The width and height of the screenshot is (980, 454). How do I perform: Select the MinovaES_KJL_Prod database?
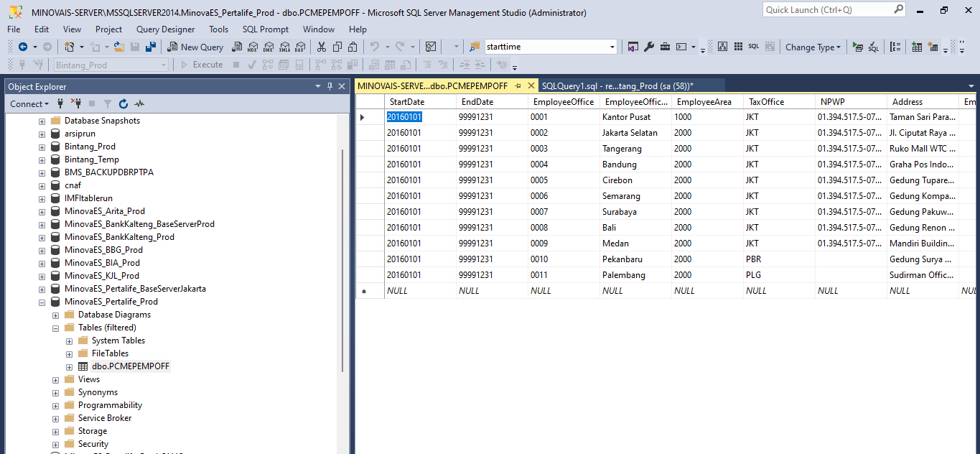[x=102, y=276]
